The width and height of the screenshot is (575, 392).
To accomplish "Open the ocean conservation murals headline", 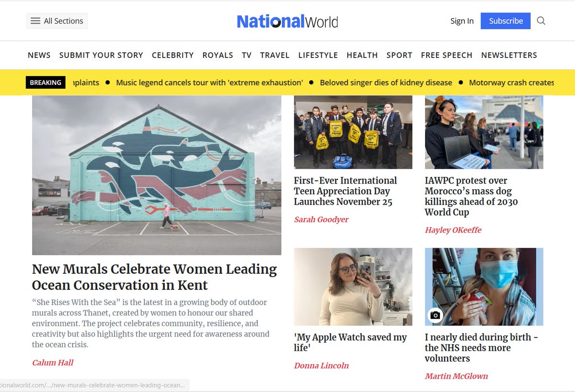I will 154,277.
